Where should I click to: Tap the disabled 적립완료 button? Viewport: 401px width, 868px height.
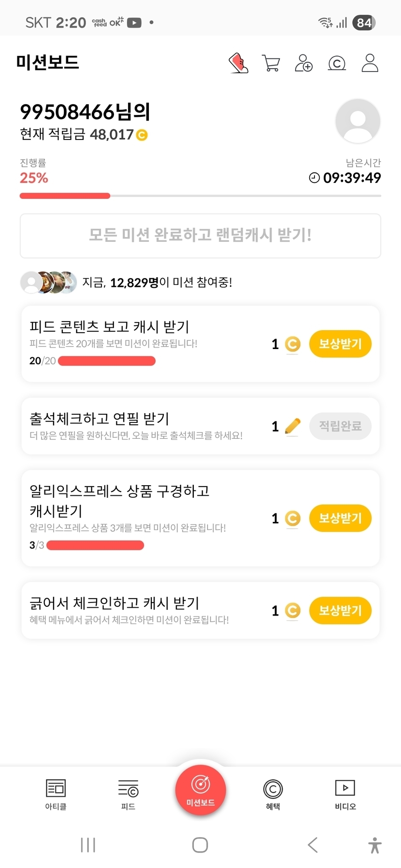[340, 426]
